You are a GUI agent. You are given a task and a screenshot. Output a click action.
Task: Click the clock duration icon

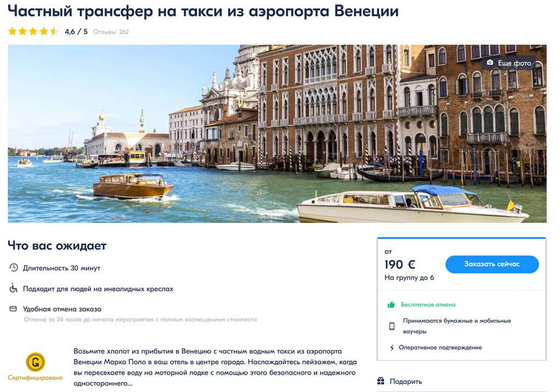click(x=13, y=268)
